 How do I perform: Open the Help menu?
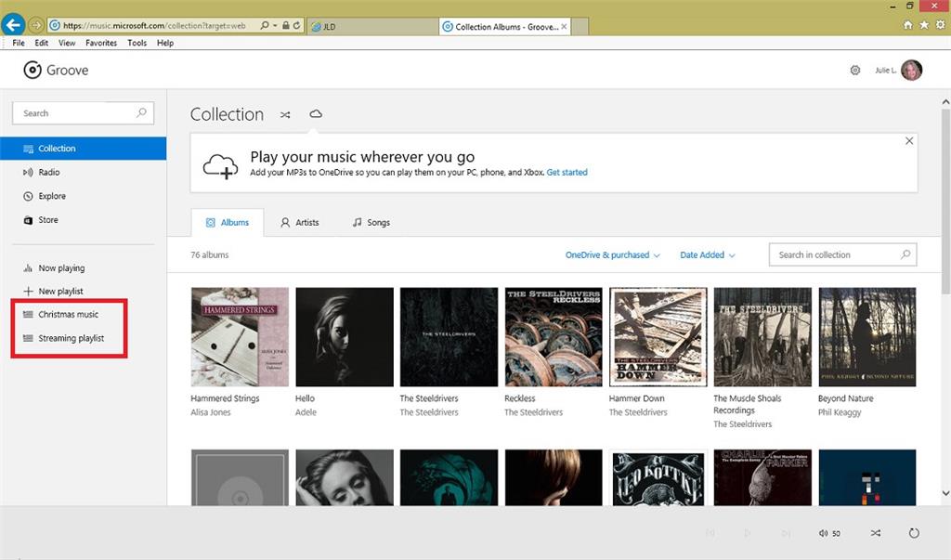point(165,43)
